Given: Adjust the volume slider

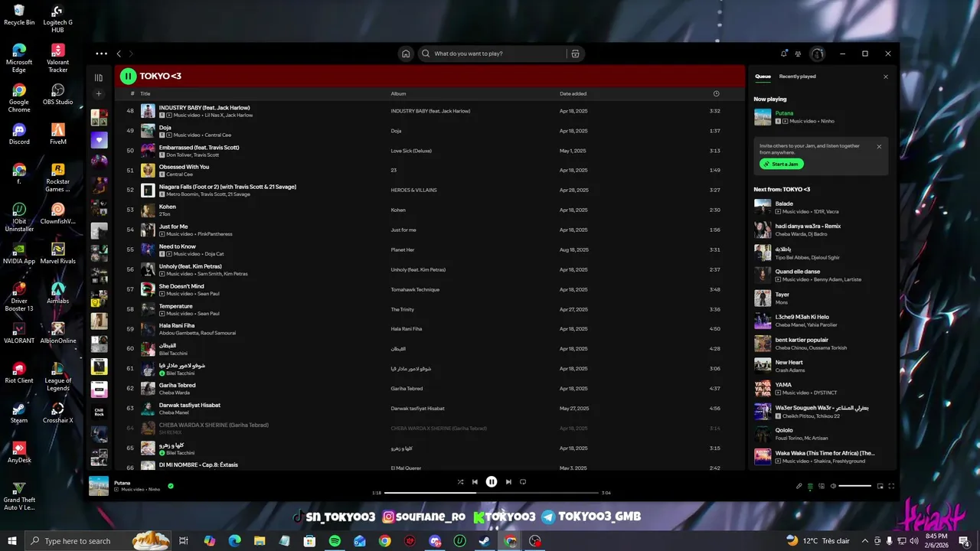Looking at the screenshot, I should coord(854,486).
